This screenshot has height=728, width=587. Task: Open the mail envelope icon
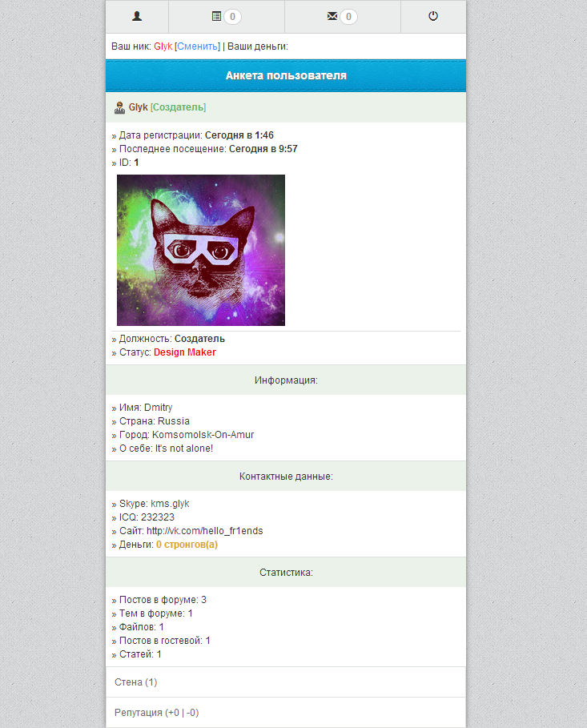pos(332,16)
